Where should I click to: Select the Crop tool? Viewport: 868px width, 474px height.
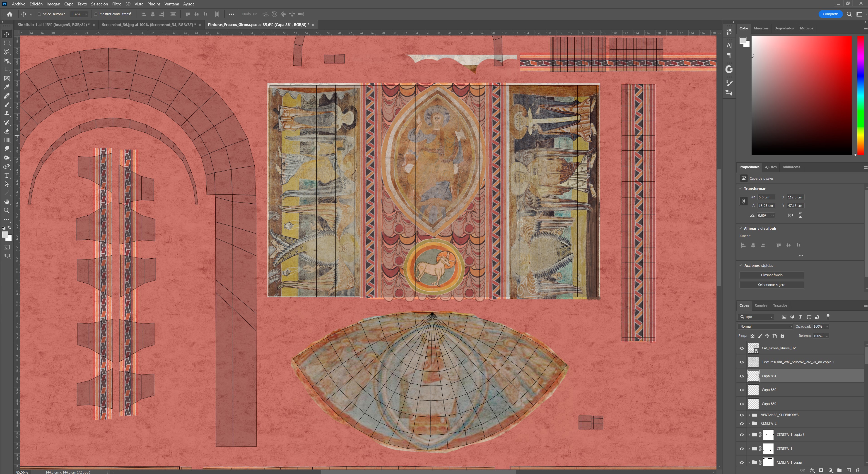click(7, 69)
